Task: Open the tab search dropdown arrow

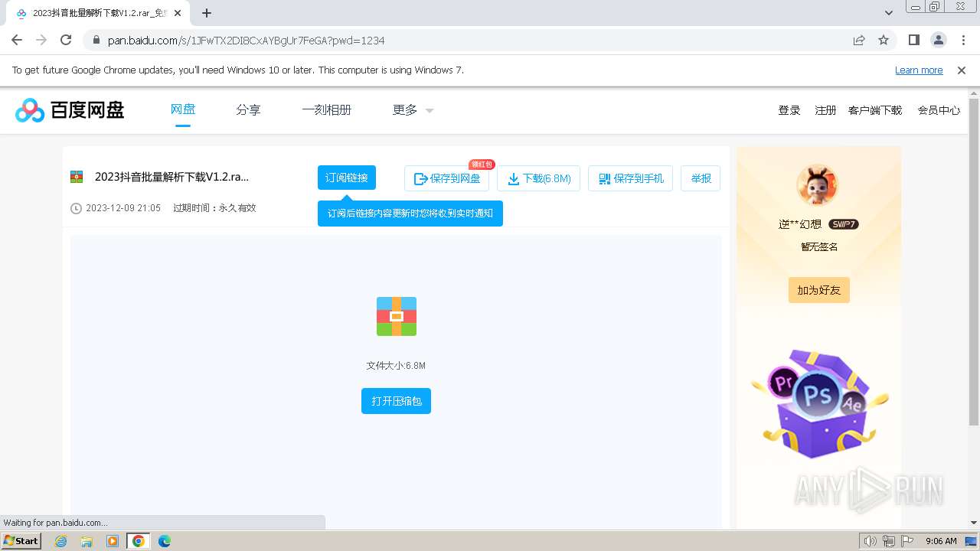Action: (x=889, y=13)
